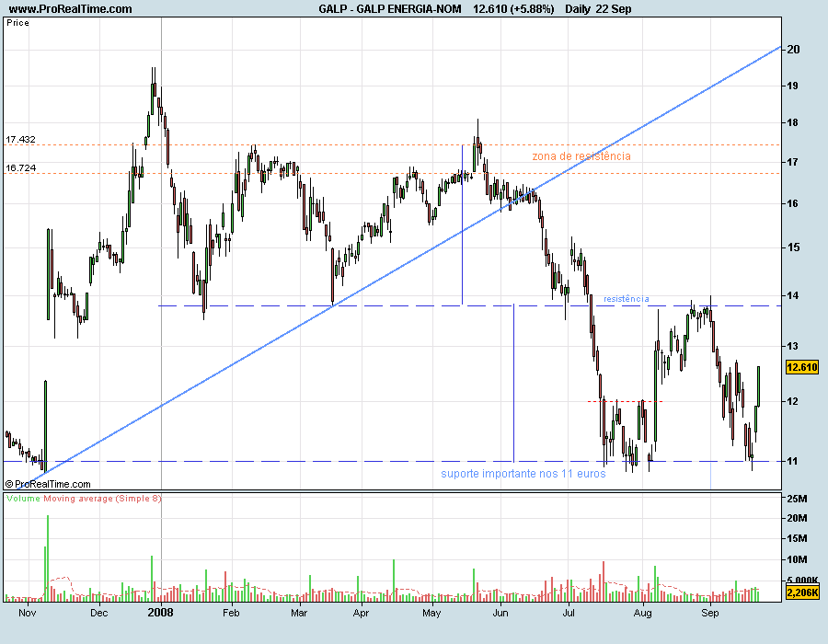Click the yellow 12.610 current price tag

click(x=801, y=367)
